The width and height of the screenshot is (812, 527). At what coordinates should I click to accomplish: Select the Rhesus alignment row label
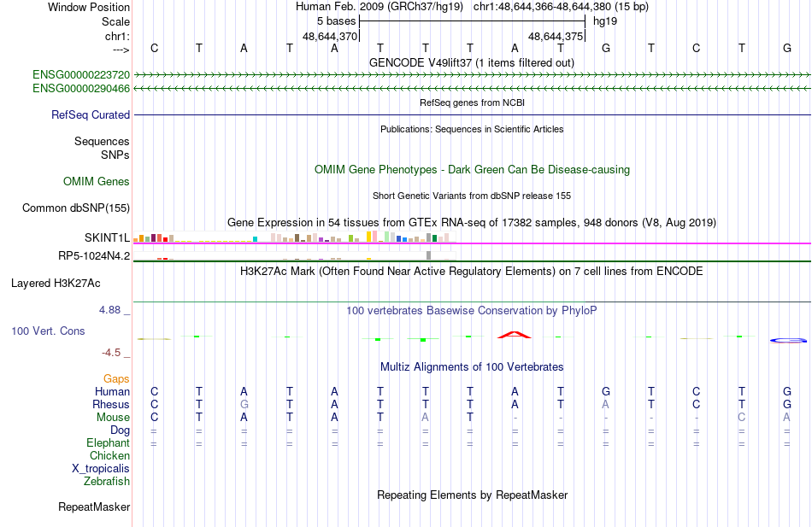coord(111,404)
